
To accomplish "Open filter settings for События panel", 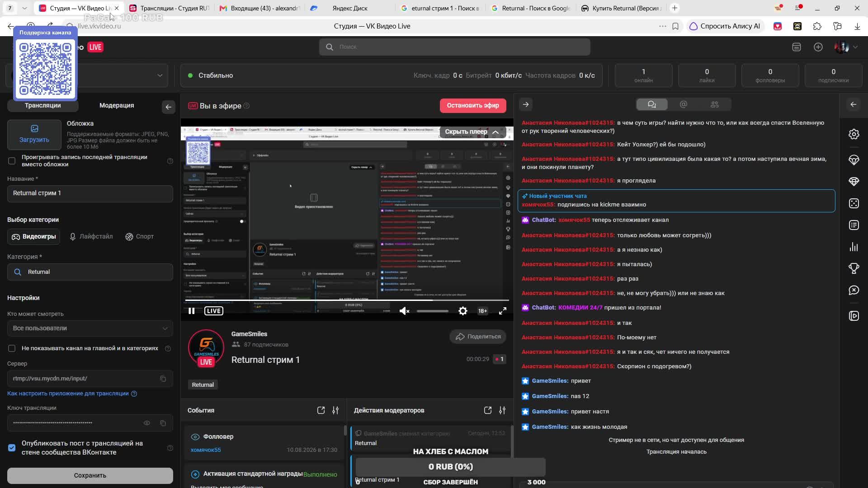I will pyautogui.click(x=335, y=410).
